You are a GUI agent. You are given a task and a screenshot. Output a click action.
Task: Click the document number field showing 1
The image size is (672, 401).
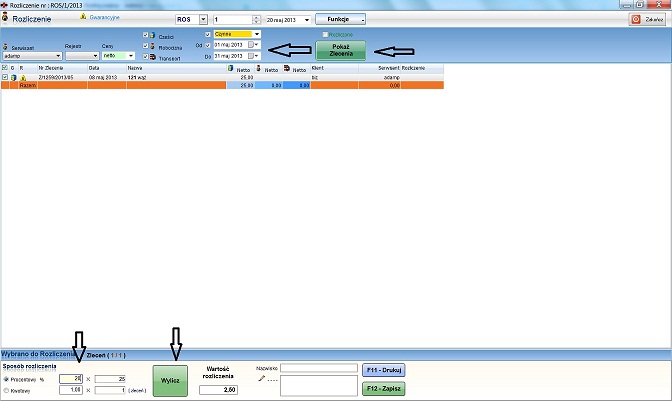[x=233, y=20]
